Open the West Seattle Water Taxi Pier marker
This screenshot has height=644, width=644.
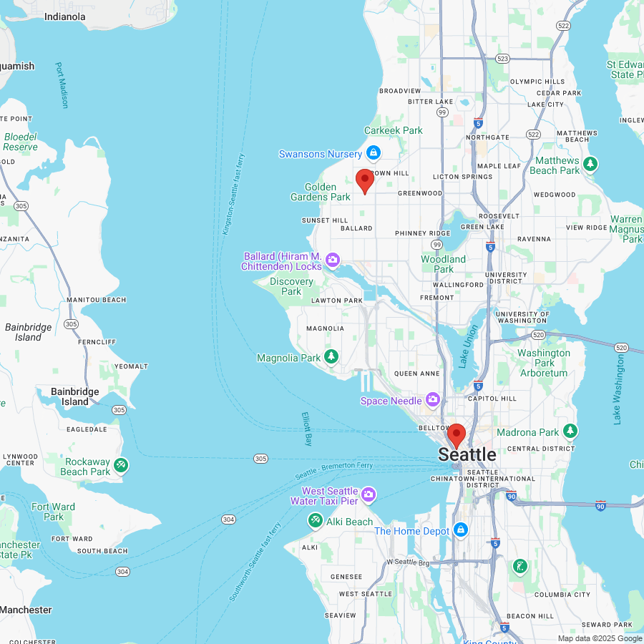(x=369, y=494)
